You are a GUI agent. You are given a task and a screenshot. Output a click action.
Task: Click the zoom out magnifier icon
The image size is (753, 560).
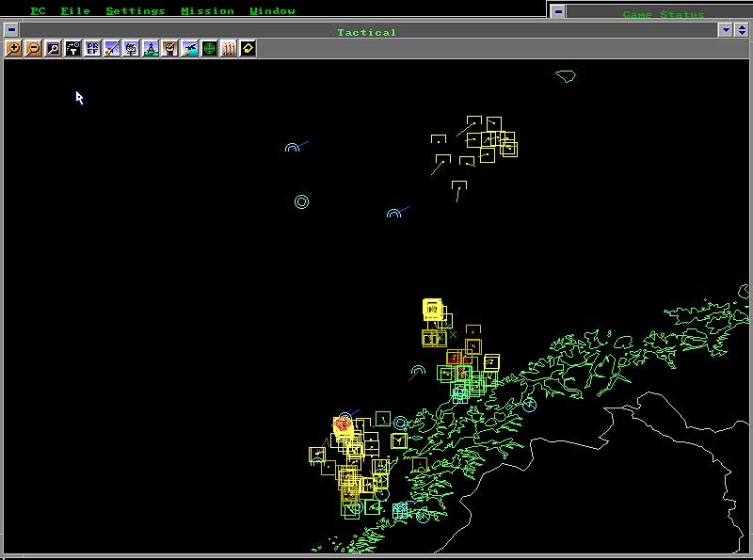pos(33,49)
